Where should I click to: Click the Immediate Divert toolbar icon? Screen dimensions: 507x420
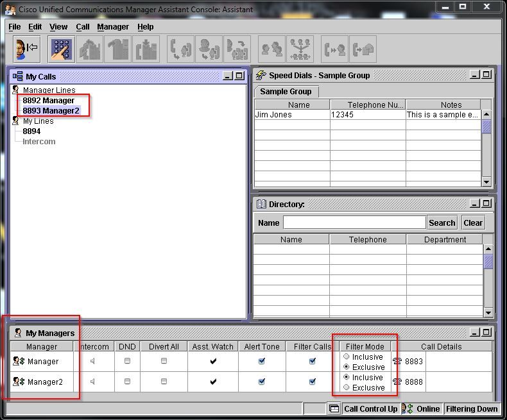(334, 49)
